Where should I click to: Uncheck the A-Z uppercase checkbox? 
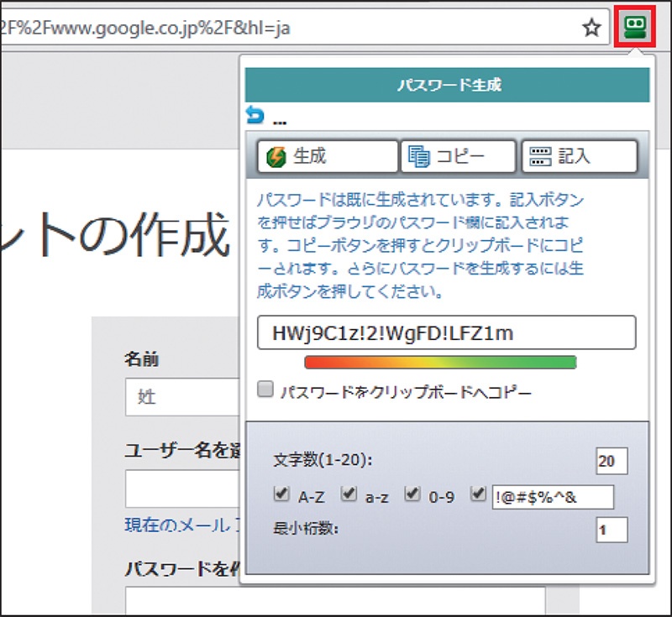coord(281,494)
